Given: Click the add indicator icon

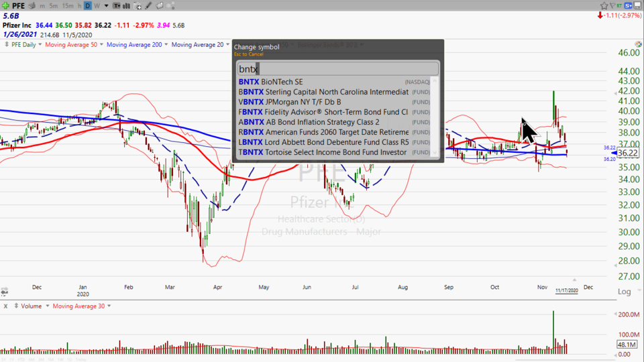Looking at the screenshot, I should [x=137, y=6].
